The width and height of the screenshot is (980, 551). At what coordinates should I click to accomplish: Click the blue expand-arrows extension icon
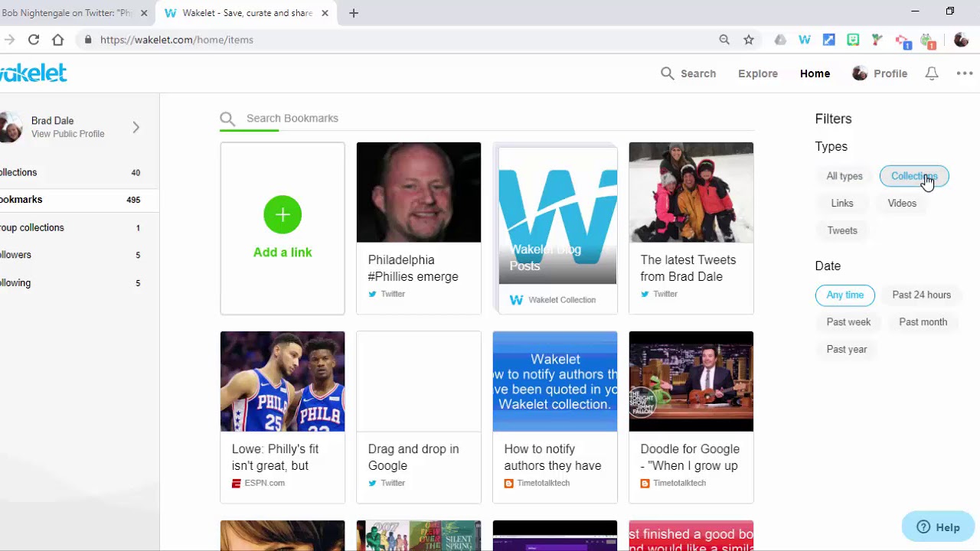(829, 40)
